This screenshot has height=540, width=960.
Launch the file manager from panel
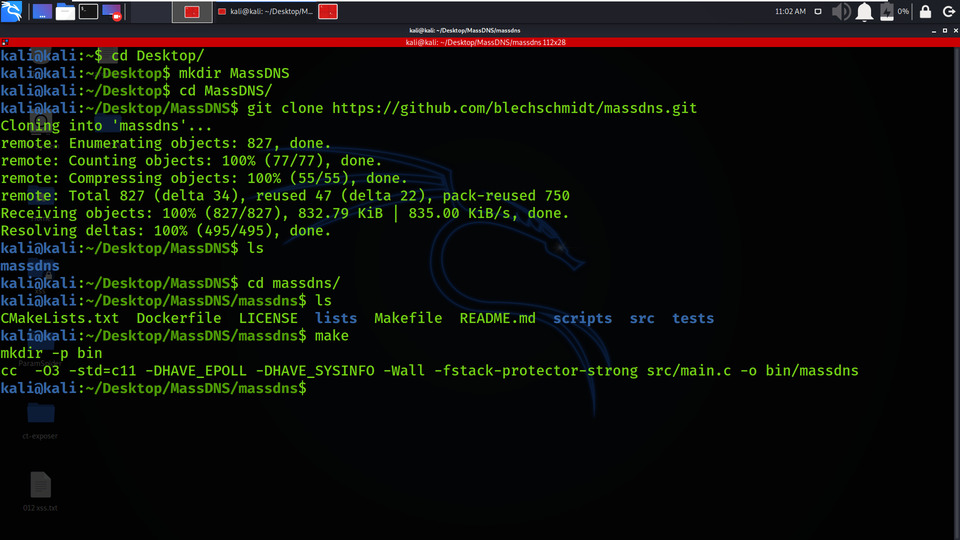coord(65,12)
